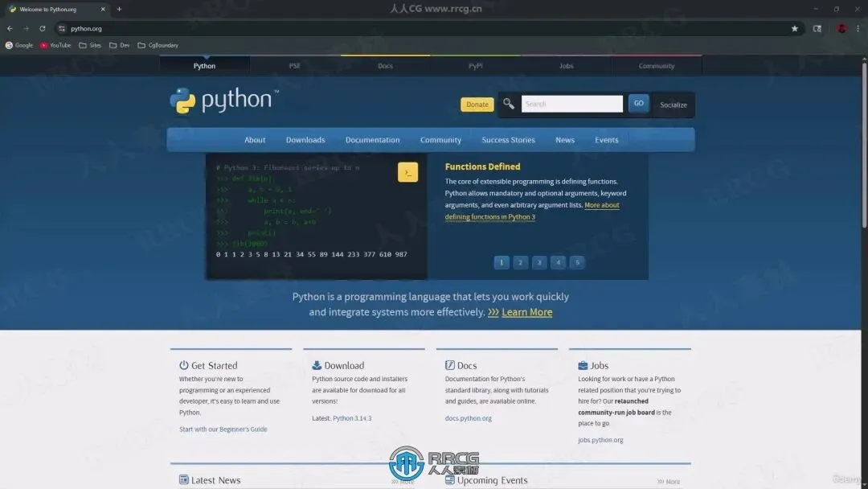The image size is (868, 489).
Task: Open the YouTube bookmark
Action: coord(55,45)
